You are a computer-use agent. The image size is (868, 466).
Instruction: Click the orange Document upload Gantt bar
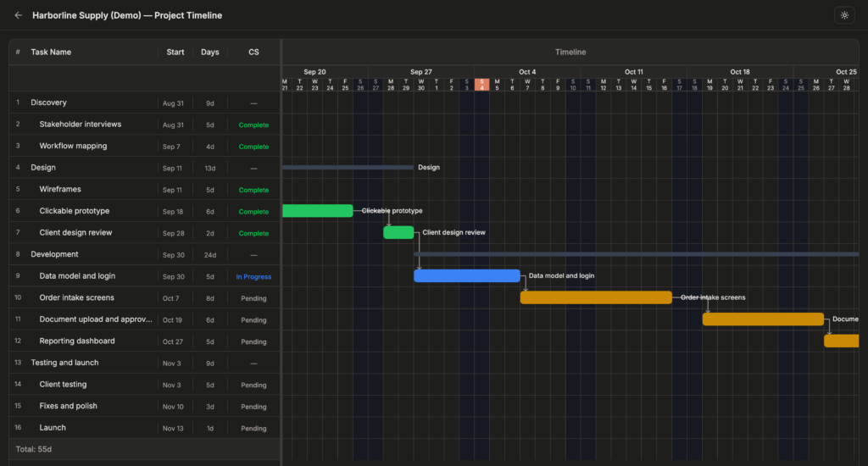(764, 319)
